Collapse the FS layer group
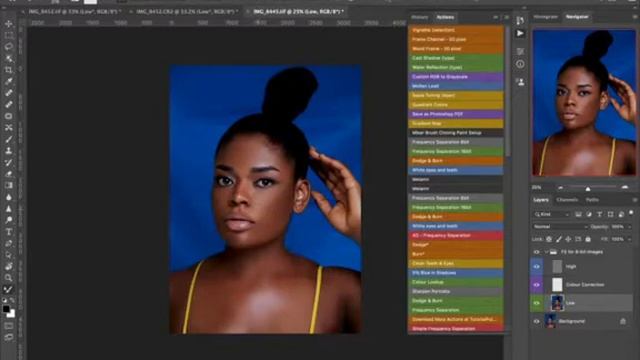 546,252
